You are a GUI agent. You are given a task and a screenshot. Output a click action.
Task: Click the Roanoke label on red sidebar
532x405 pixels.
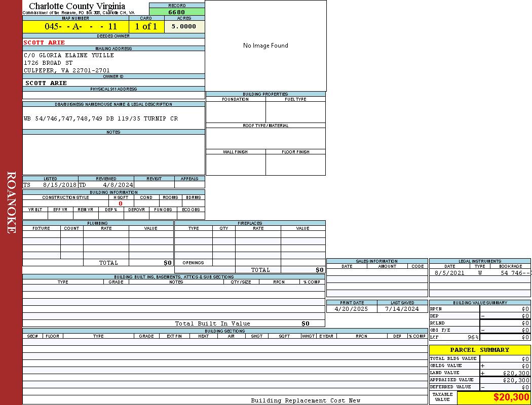tap(11, 202)
